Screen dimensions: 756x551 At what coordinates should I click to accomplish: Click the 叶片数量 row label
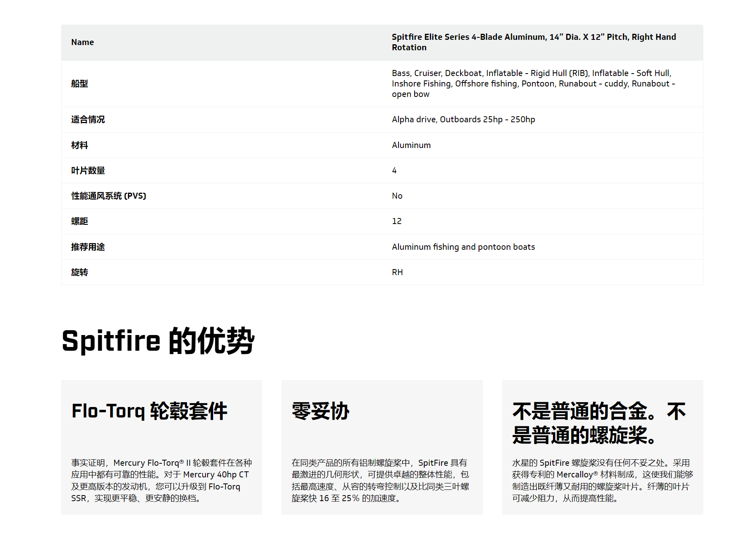coord(88,171)
